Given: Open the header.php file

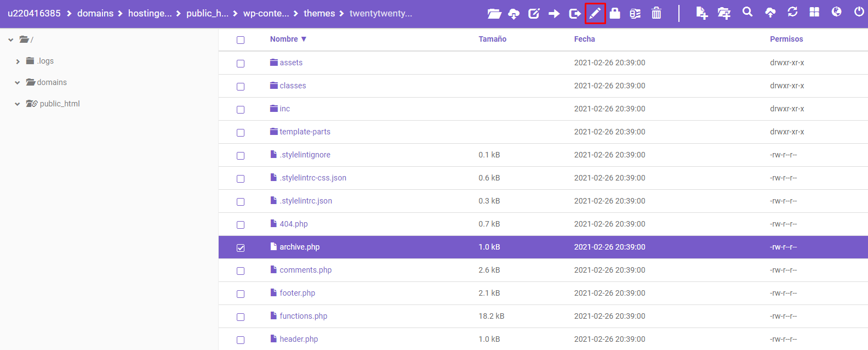Looking at the screenshot, I should coord(299,339).
